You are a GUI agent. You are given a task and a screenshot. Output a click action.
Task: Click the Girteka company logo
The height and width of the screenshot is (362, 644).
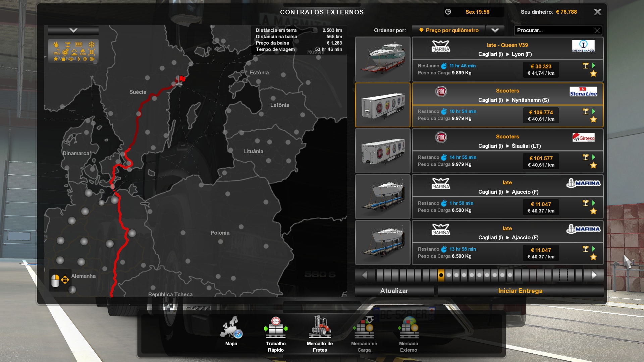(584, 137)
